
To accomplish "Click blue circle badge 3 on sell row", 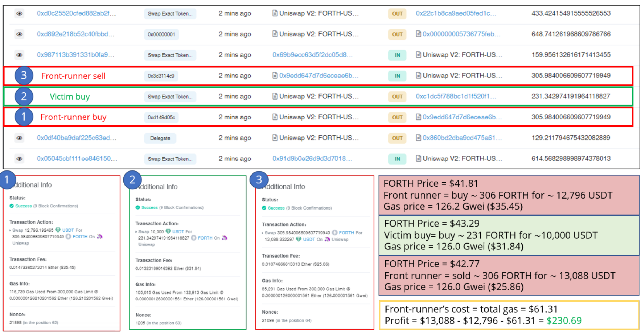I will coord(24,76).
